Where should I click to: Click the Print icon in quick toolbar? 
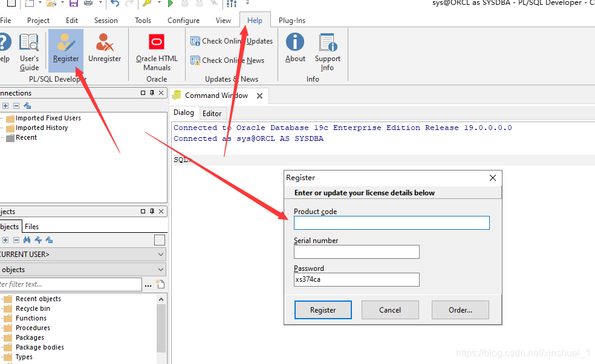[x=88, y=3]
